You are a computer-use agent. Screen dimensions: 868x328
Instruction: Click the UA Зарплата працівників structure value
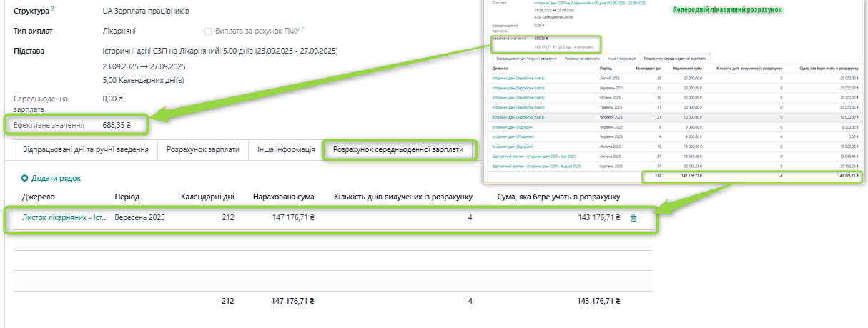coord(146,11)
